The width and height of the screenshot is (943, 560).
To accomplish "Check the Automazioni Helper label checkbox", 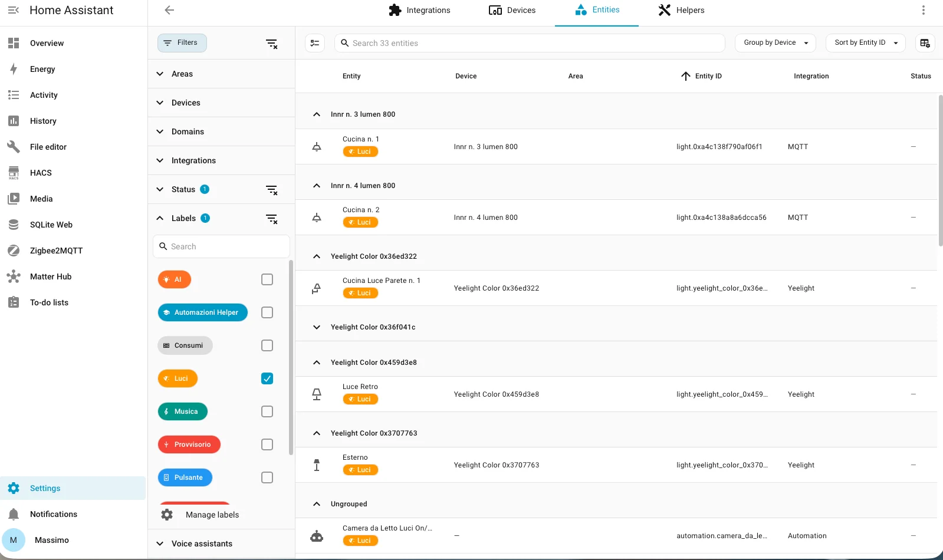I will pyautogui.click(x=267, y=312).
